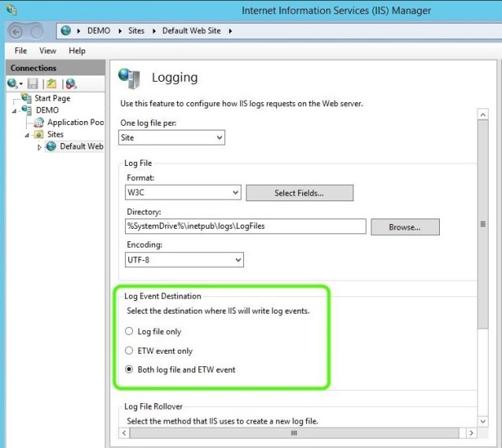The width and height of the screenshot is (502, 448).
Task: Select Both log file and ETW event
Action: point(129,369)
